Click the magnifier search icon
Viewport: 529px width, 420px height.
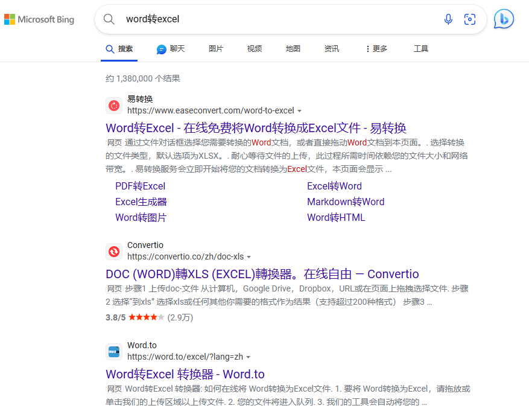click(x=109, y=19)
